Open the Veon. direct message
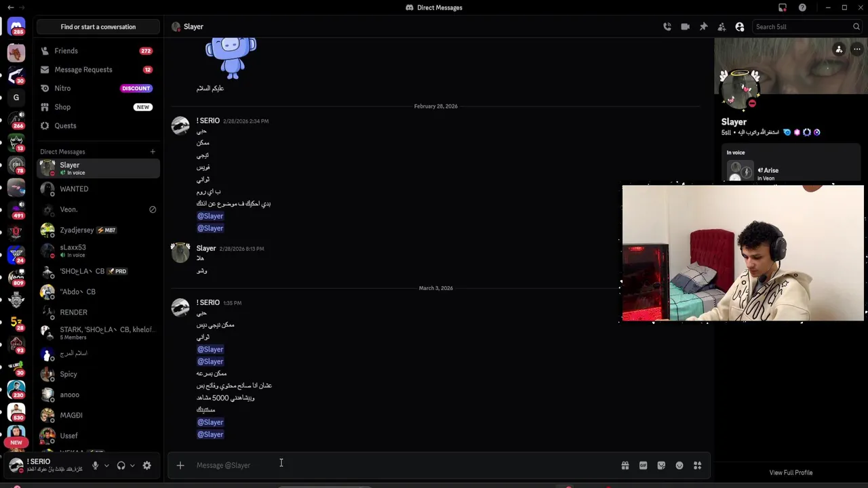Screen dimensions: 868x488 [x=98, y=209]
